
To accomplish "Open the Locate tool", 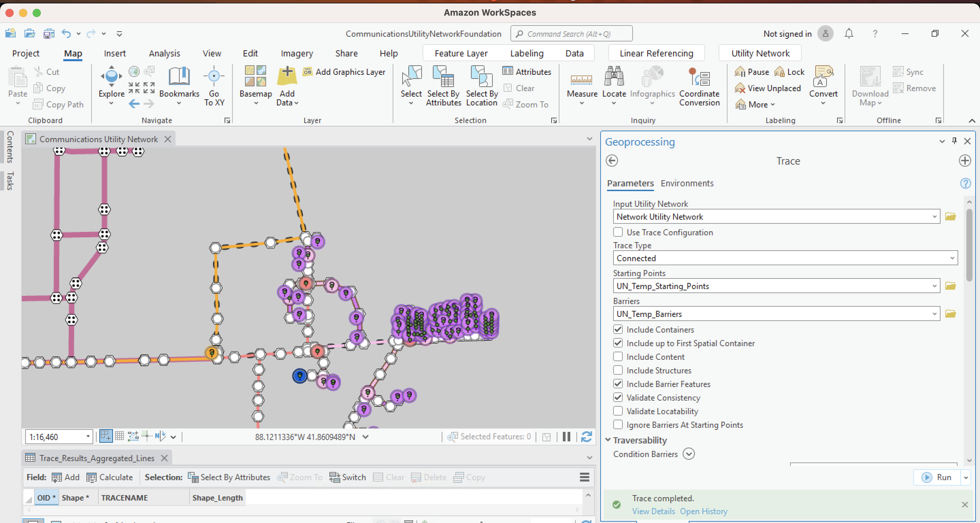I will tap(614, 87).
